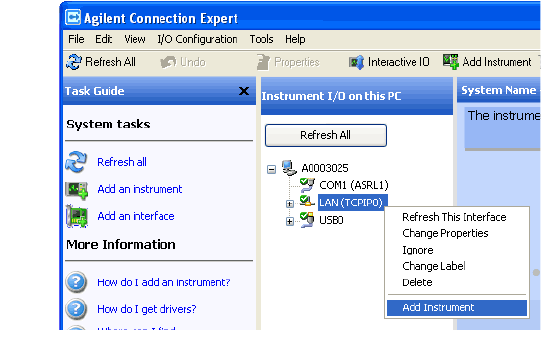This screenshot has height=360, width=542.
Task: Open How do I add an instrument link
Action: click(163, 282)
